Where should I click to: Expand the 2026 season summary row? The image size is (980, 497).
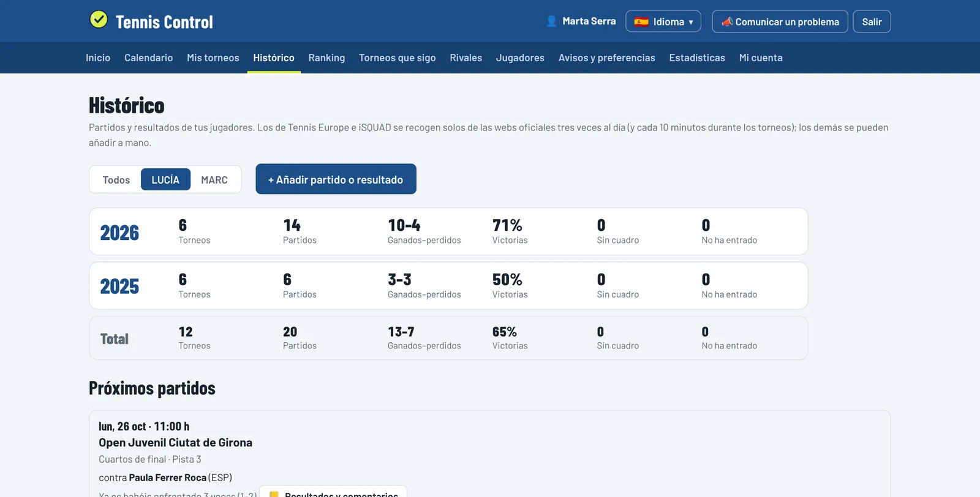click(448, 231)
